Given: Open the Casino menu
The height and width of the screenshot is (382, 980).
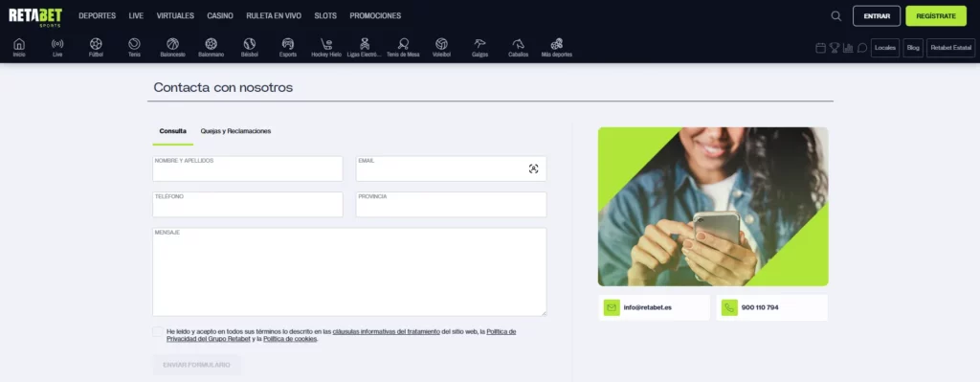Looking at the screenshot, I should coord(220,16).
